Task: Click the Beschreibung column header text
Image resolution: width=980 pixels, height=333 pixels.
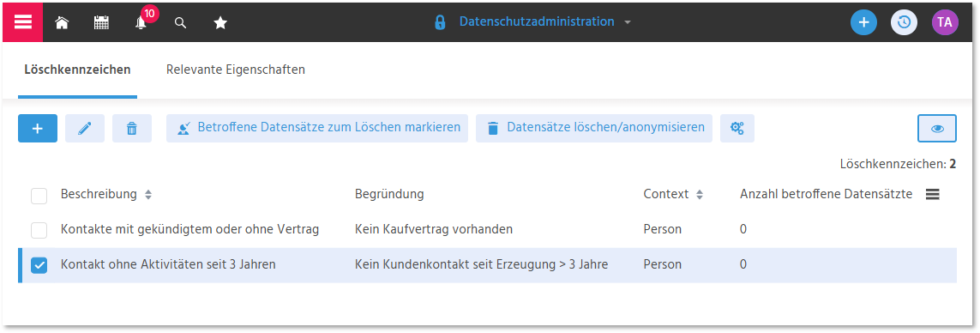Action: pyautogui.click(x=99, y=194)
